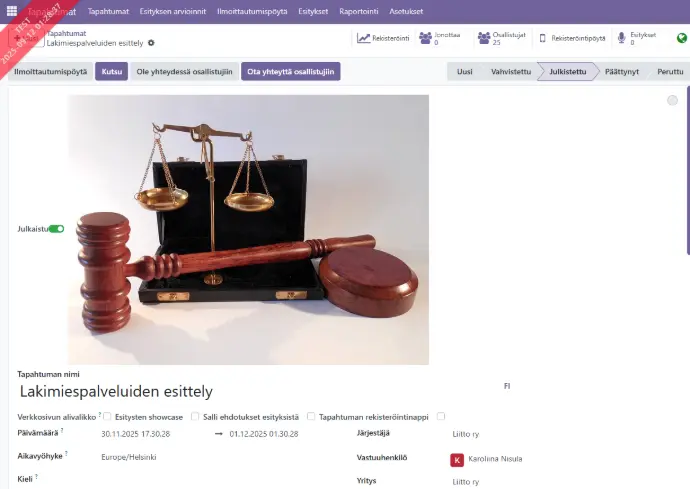The height and width of the screenshot is (489, 690).
Task: Open the Asetukset menu
Action: coord(406,11)
